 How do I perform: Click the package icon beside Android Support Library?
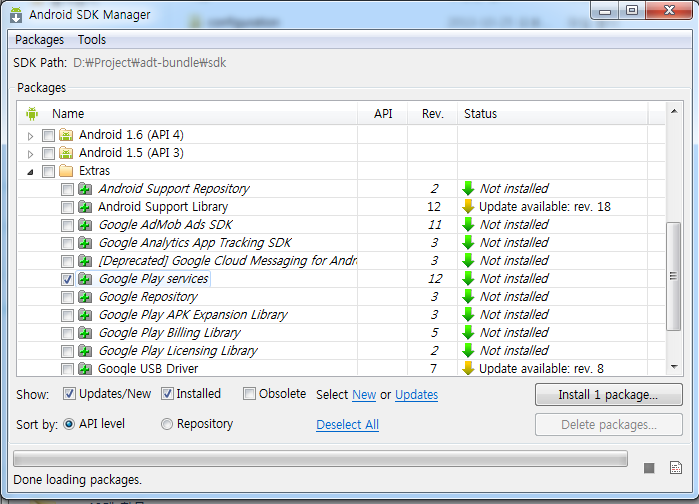85,207
